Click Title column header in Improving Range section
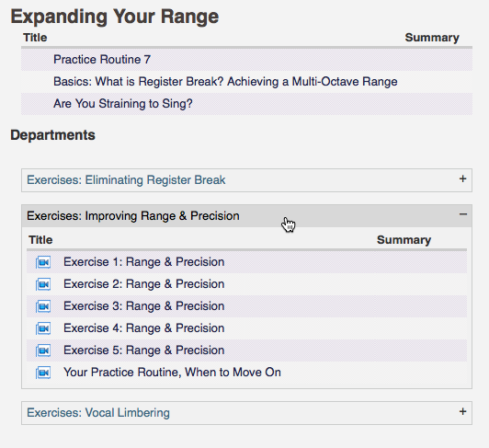Image resolution: width=489 pixels, height=448 pixels. [x=40, y=240]
